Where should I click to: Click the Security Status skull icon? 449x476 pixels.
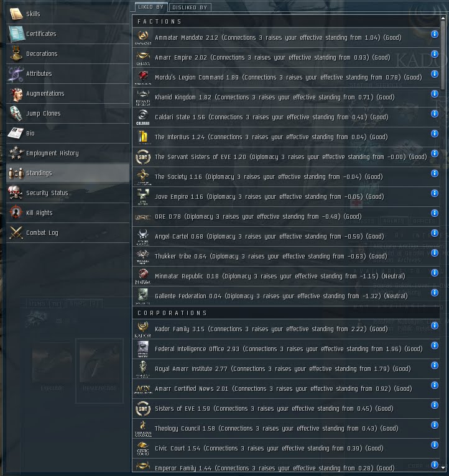coord(16,193)
